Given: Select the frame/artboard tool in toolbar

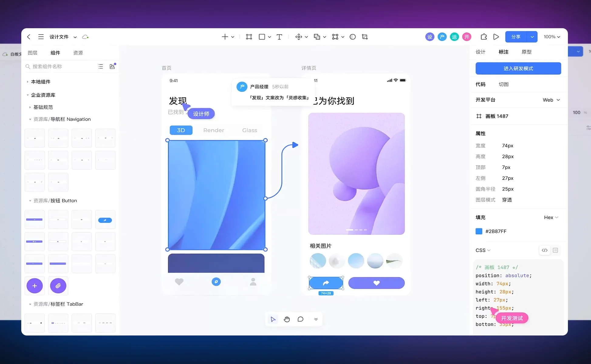Looking at the screenshot, I should [x=249, y=37].
